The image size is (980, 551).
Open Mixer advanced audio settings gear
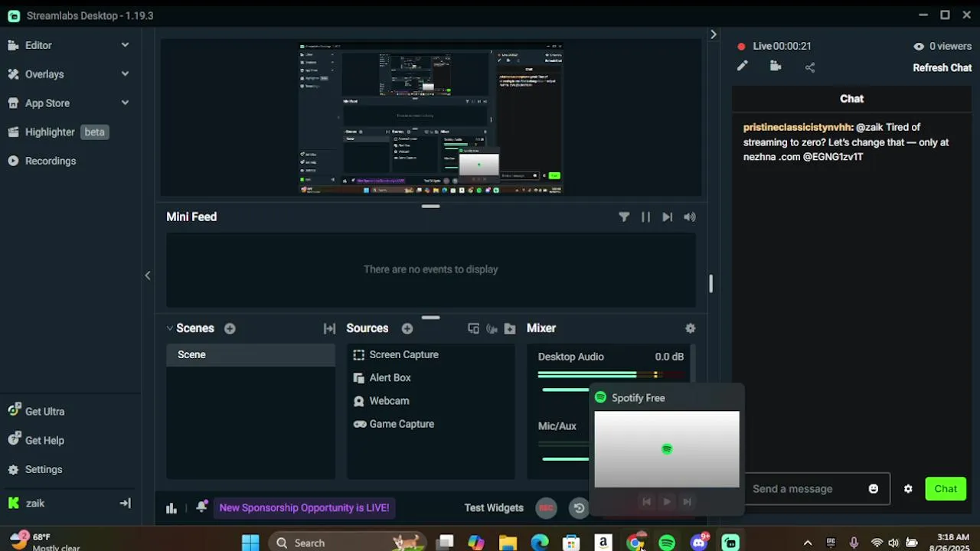[x=691, y=328]
